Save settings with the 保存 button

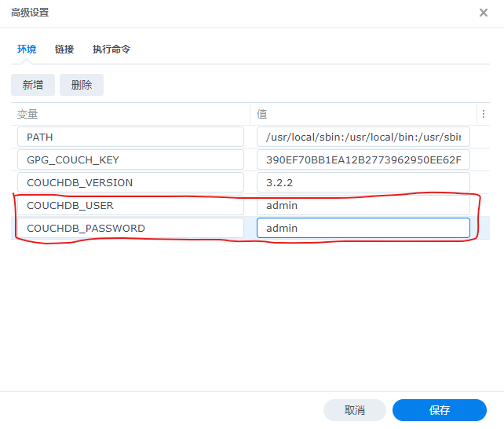click(x=439, y=410)
